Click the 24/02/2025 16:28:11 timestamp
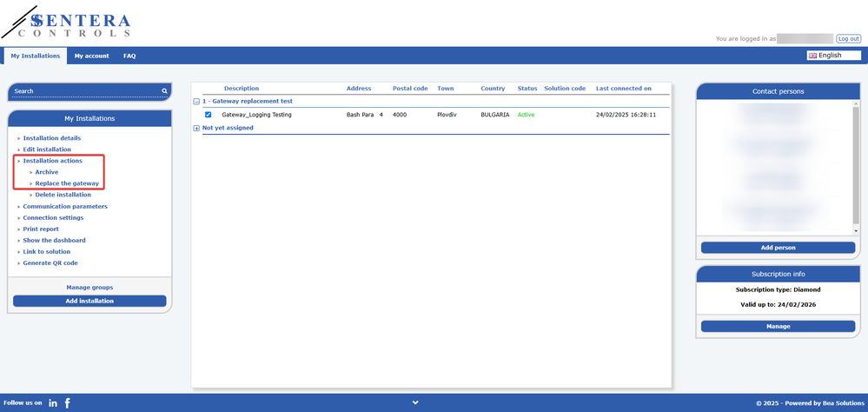The width and height of the screenshot is (868, 412). click(x=626, y=116)
